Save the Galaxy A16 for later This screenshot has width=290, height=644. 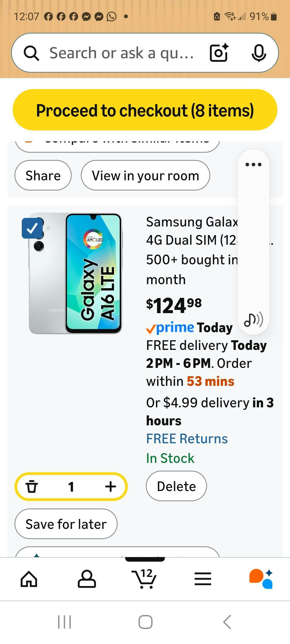66,524
